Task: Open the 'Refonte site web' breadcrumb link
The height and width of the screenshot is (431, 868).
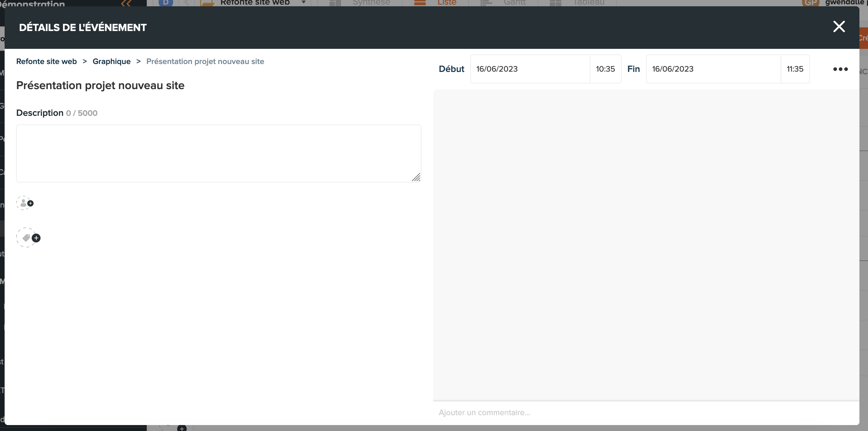Action: pos(46,61)
